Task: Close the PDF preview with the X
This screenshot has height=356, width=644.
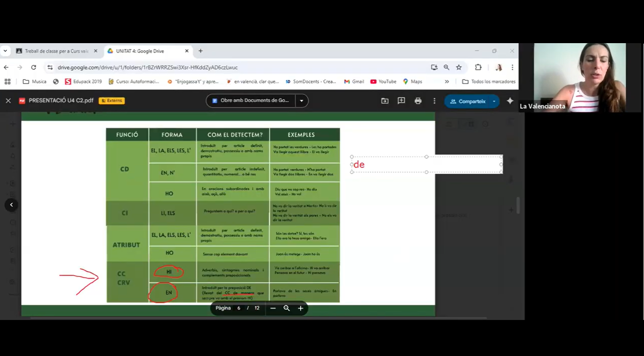Action: pyautogui.click(x=8, y=101)
